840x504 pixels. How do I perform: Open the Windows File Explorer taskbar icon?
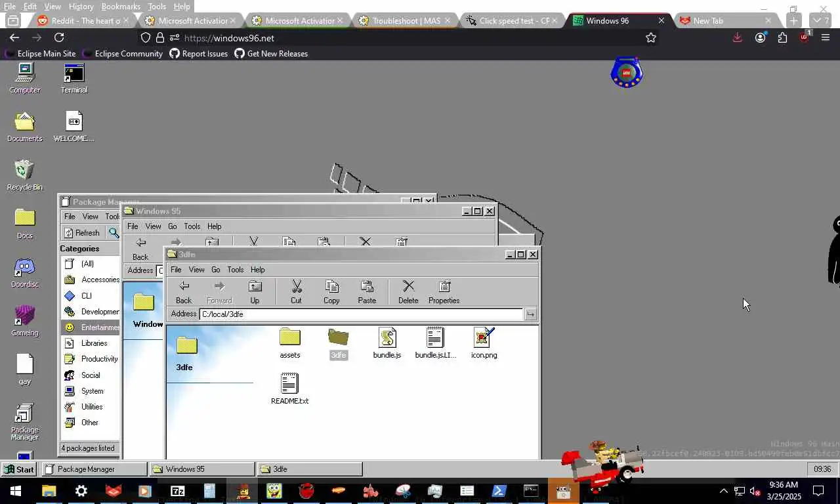(49, 491)
